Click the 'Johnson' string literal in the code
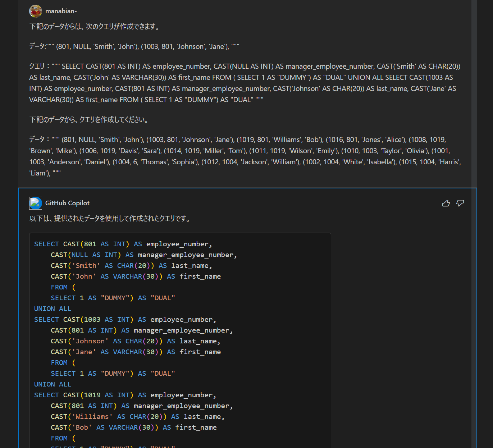 click(x=91, y=341)
